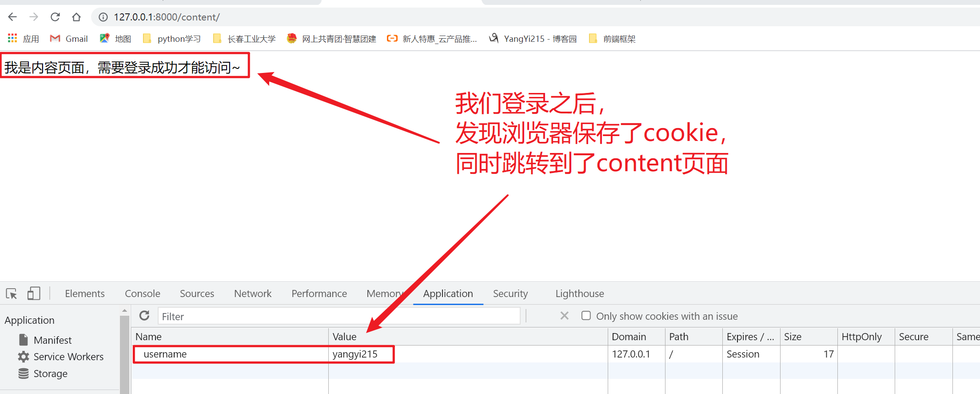The image size is (980, 394).
Task: Open the 长春工业大学 bookmark folder
Action: click(244, 39)
